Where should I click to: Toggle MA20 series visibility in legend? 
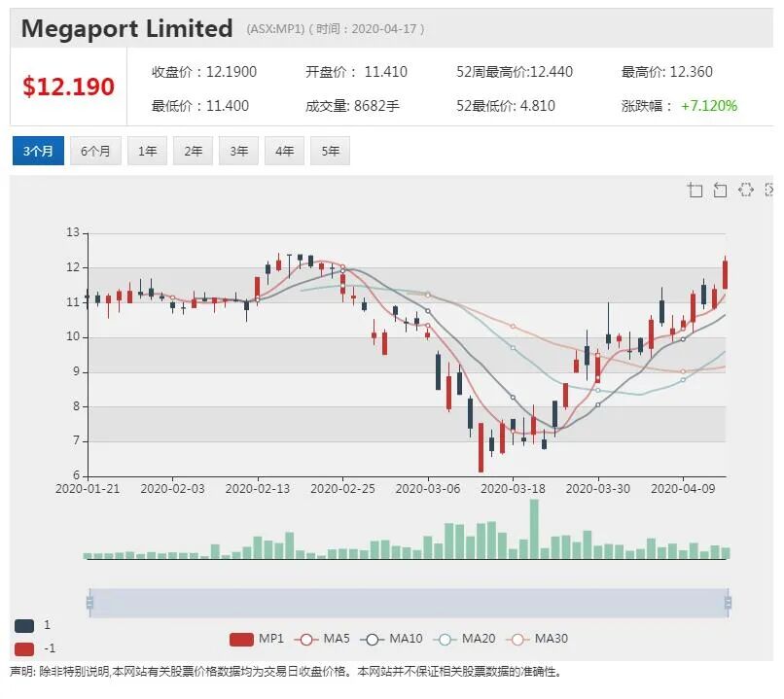click(x=464, y=639)
